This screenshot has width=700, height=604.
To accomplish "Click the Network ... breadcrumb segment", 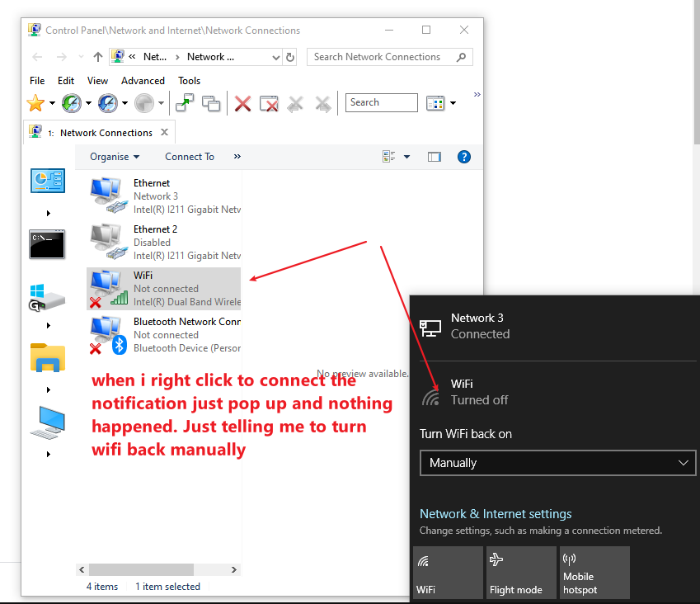I will click(x=210, y=57).
